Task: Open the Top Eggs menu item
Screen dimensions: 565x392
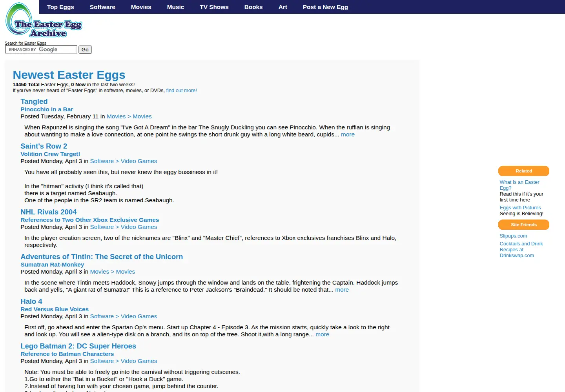Action: coord(60,7)
